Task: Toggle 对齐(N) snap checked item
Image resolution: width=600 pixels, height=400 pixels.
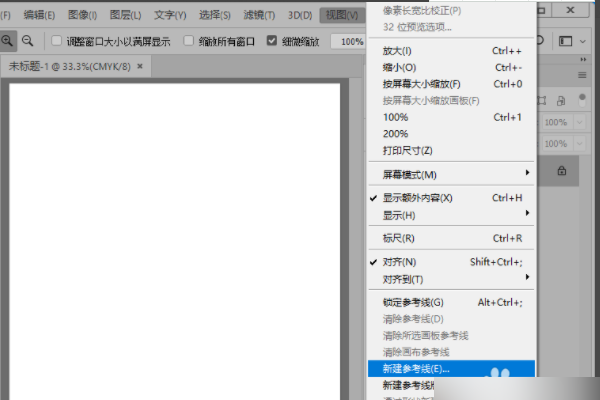Action: coord(452,262)
